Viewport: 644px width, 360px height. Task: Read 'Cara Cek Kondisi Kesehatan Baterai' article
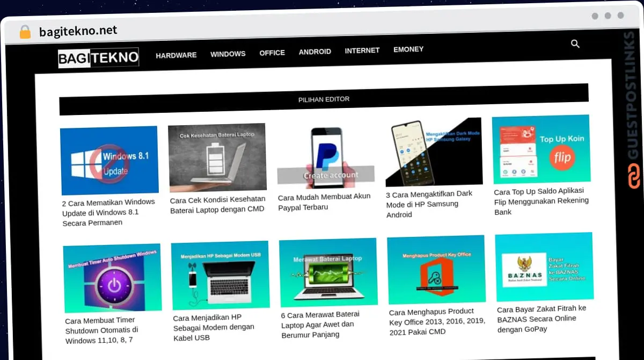click(217, 205)
